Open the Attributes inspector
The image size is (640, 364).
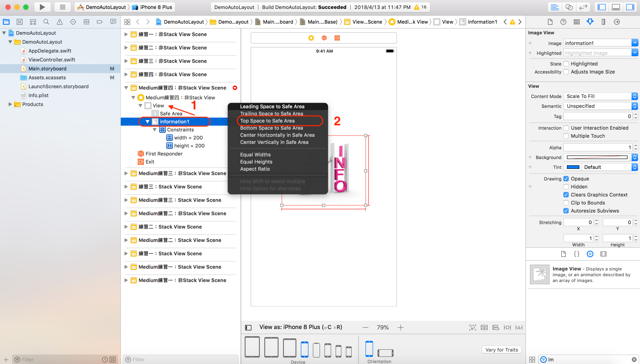(x=590, y=22)
